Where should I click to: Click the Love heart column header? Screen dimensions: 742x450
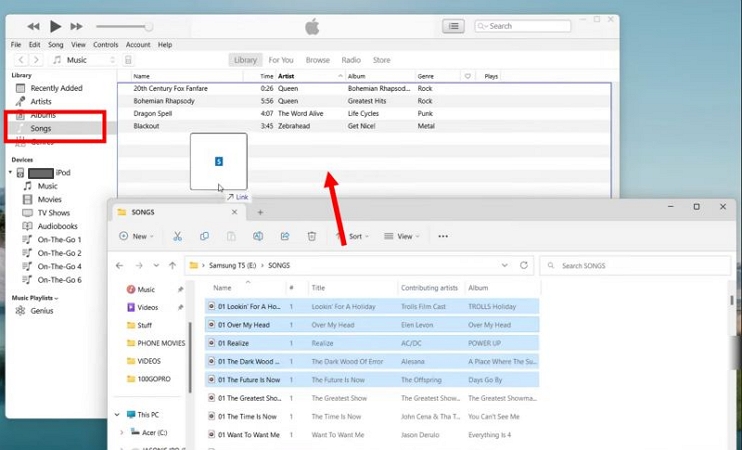468,76
